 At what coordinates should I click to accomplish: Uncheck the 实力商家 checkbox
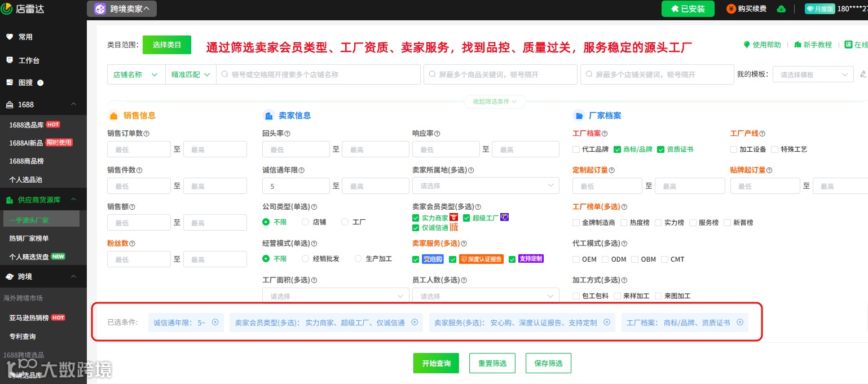(x=416, y=218)
